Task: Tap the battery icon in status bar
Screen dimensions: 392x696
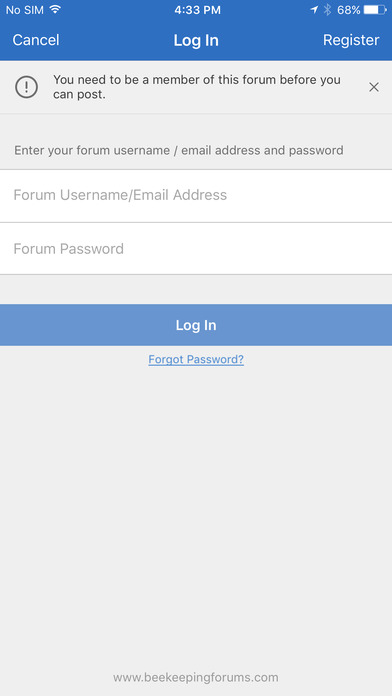Action: point(375,10)
